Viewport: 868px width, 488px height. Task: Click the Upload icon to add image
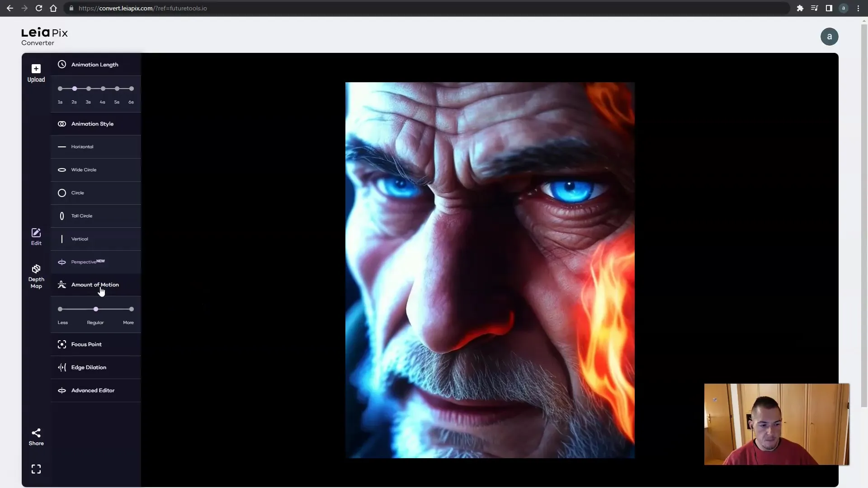(36, 69)
